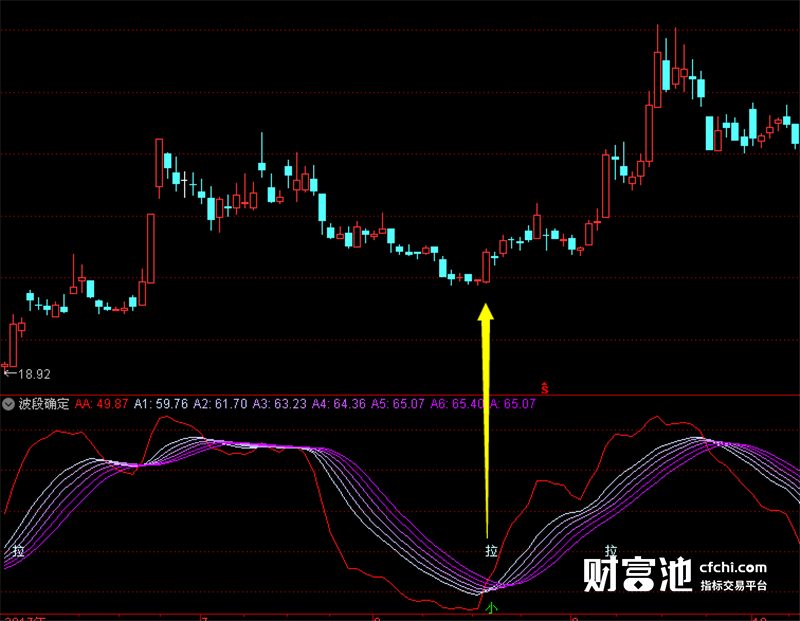Click the 拉 marker above the green 小
The height and width of the screenshot is (621, 800).
tap(491, 551)
